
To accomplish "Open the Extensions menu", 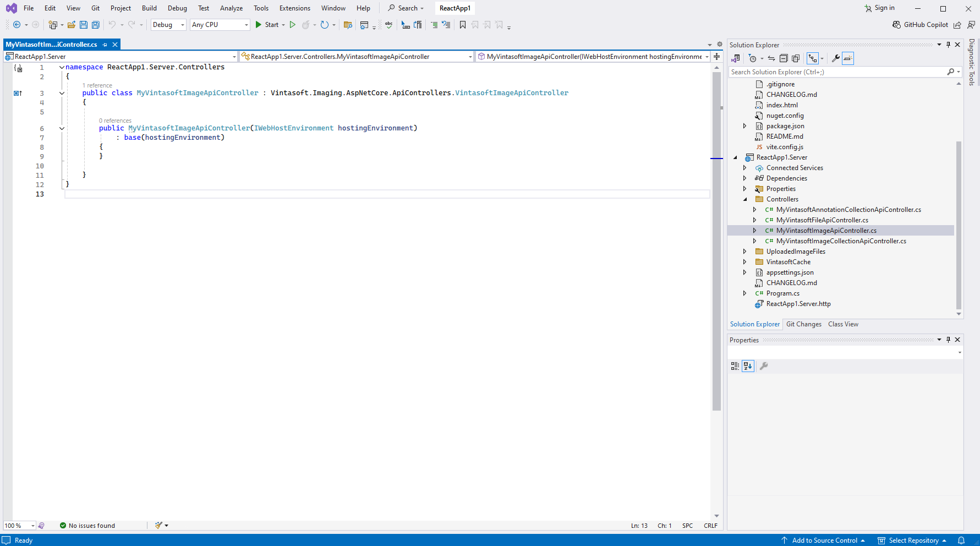I will coord(294,8).
